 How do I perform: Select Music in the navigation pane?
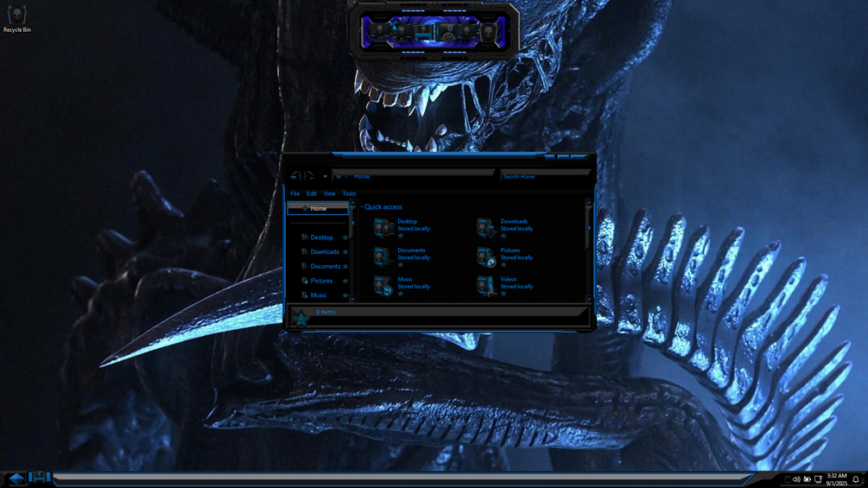pyautogui.click(x=319, y=295)
